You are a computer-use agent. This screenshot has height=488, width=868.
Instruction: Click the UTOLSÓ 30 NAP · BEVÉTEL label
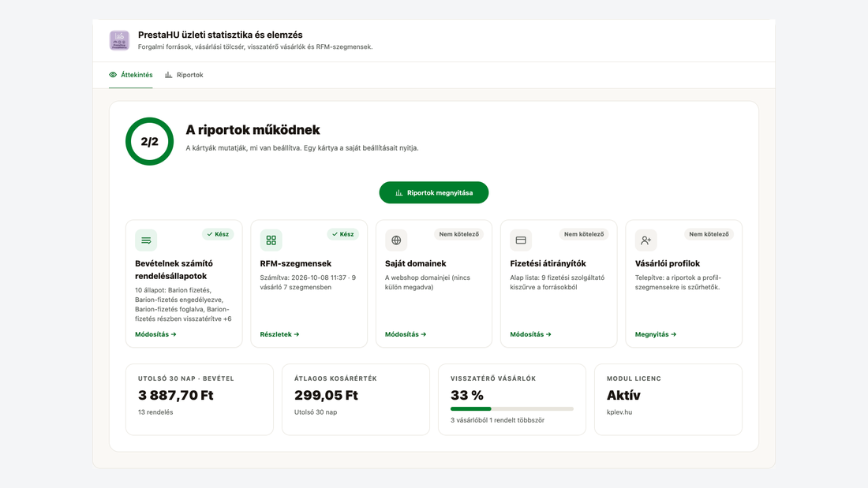click(186, 379)
